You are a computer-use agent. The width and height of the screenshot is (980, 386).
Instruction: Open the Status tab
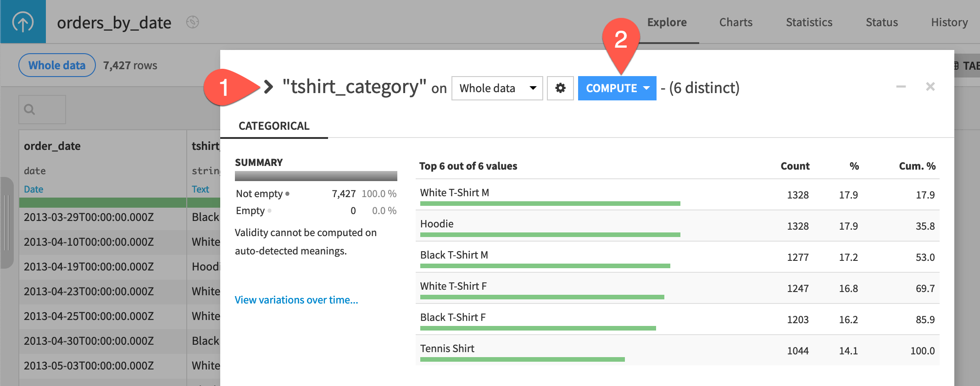882,22
